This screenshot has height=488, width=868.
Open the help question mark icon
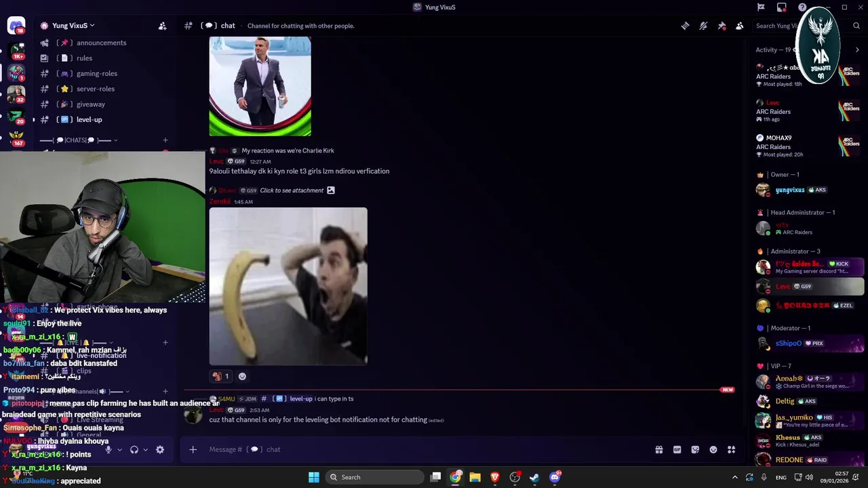(802, 7)
